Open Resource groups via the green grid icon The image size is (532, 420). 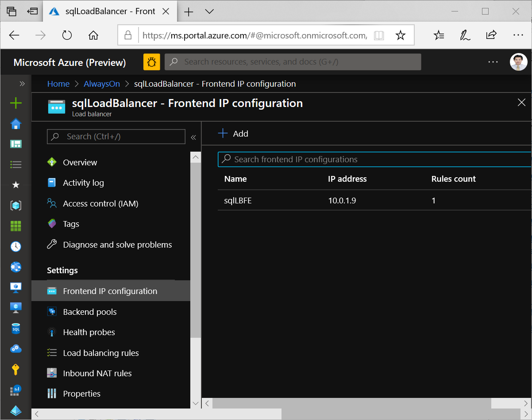16,226
